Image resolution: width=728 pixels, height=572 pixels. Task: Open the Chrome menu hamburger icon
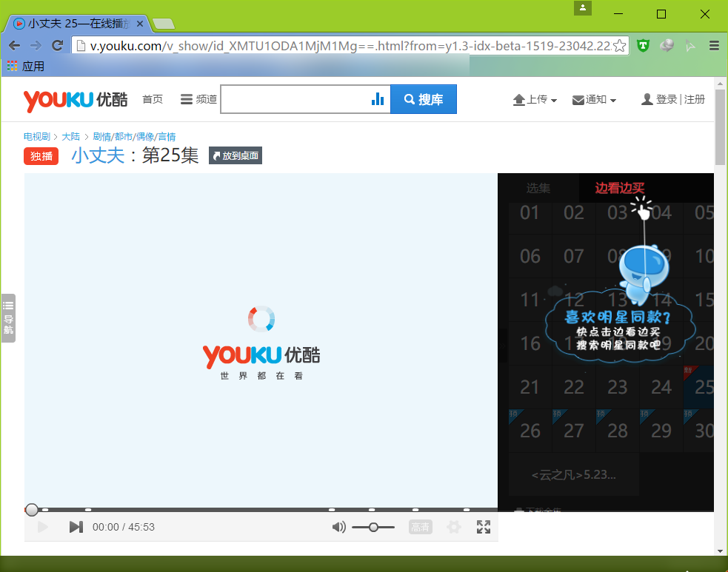coord(714,46)
